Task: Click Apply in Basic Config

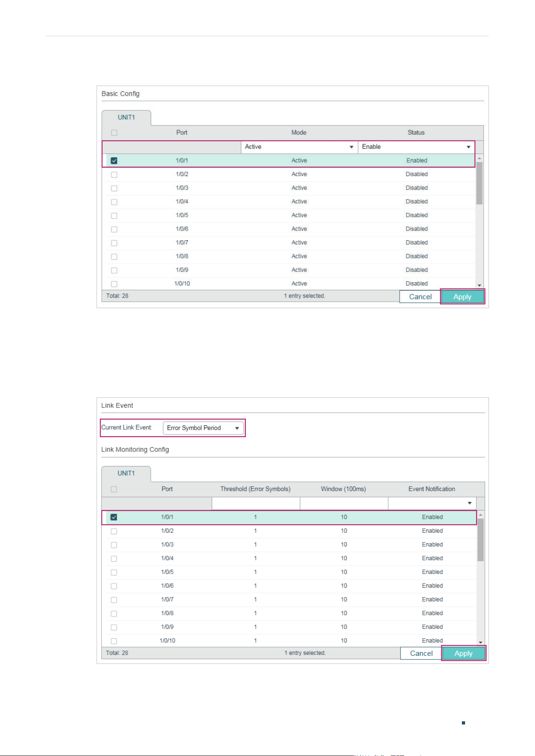Action: coord(462,297)
